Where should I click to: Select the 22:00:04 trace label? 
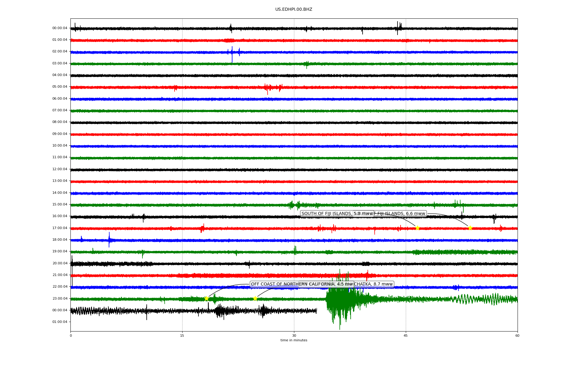coord(60,287)
